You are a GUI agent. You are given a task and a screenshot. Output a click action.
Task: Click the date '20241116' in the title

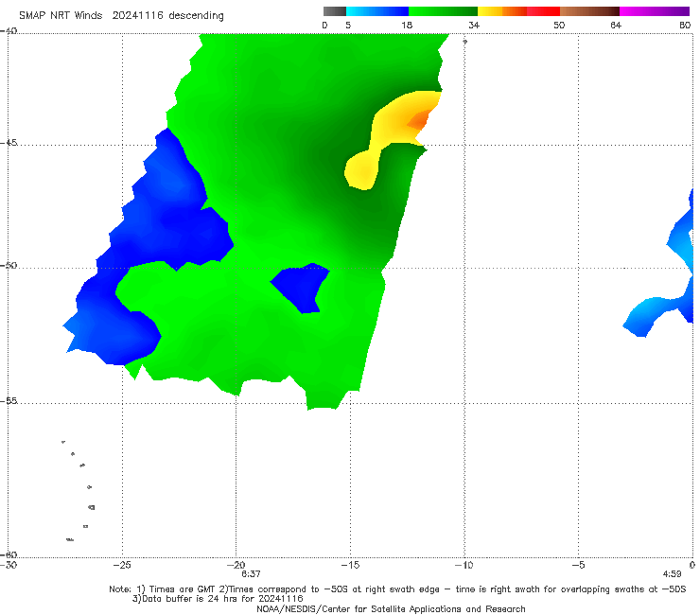tap(137, 16)
